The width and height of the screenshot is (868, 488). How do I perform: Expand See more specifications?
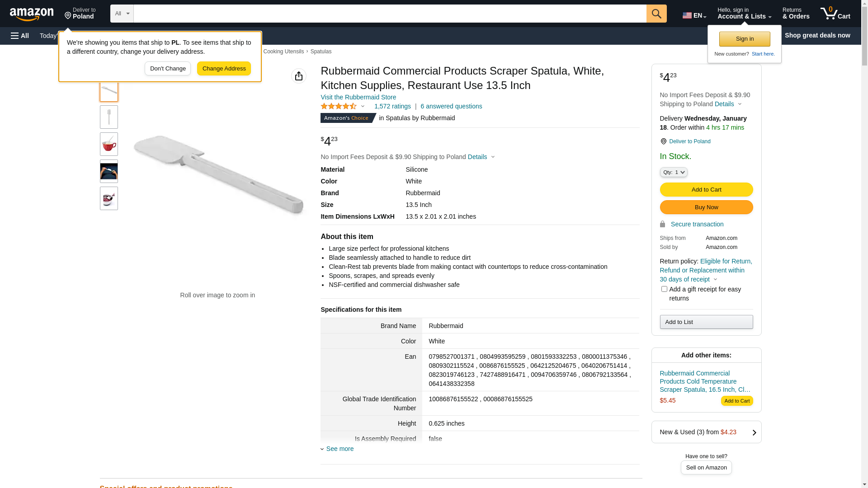pyautogui.click(x=340, y=449)
